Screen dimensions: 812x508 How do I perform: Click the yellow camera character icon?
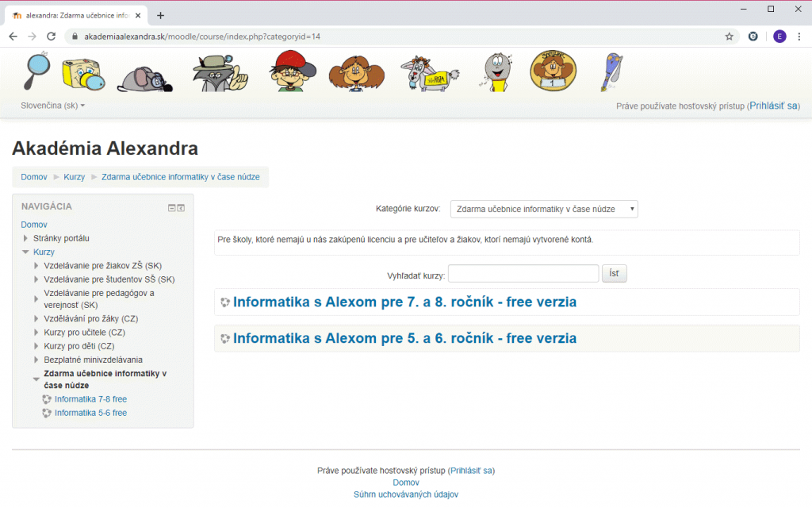coord(83,75)
